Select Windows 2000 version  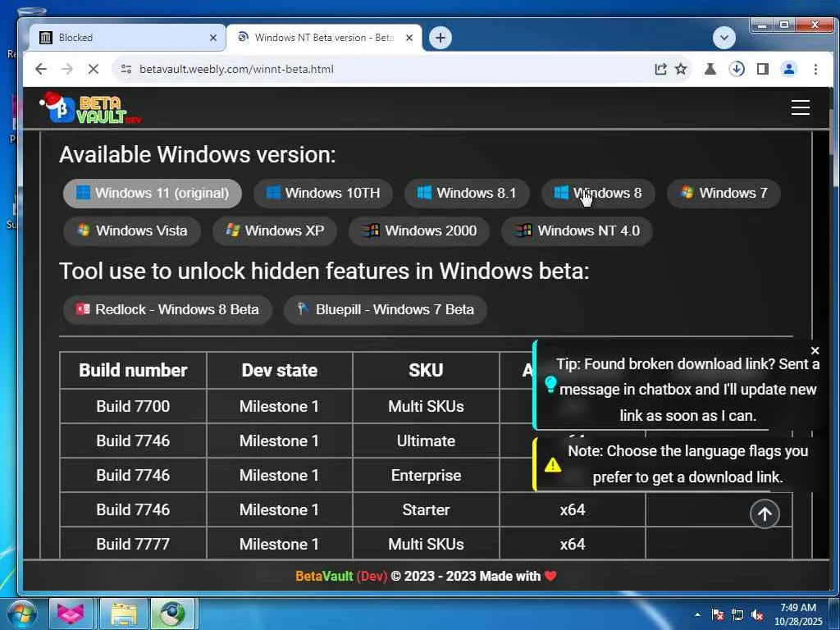tap(419, 231)
